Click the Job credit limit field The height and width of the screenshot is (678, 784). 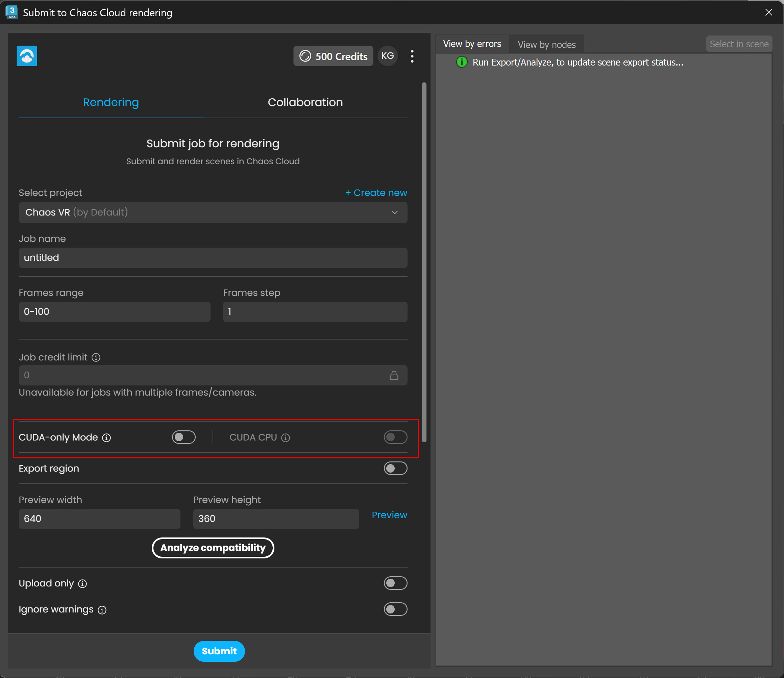pos(213,375)
